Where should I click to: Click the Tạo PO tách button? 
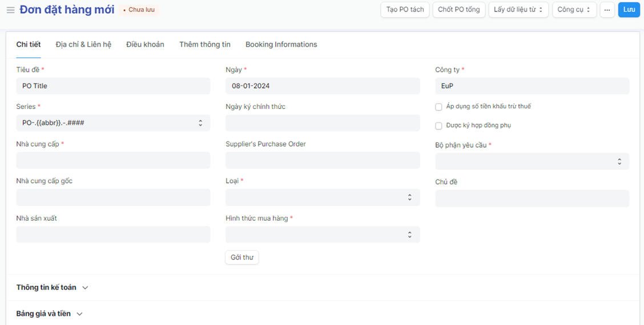pyautogui.click(x=405, y=10)
